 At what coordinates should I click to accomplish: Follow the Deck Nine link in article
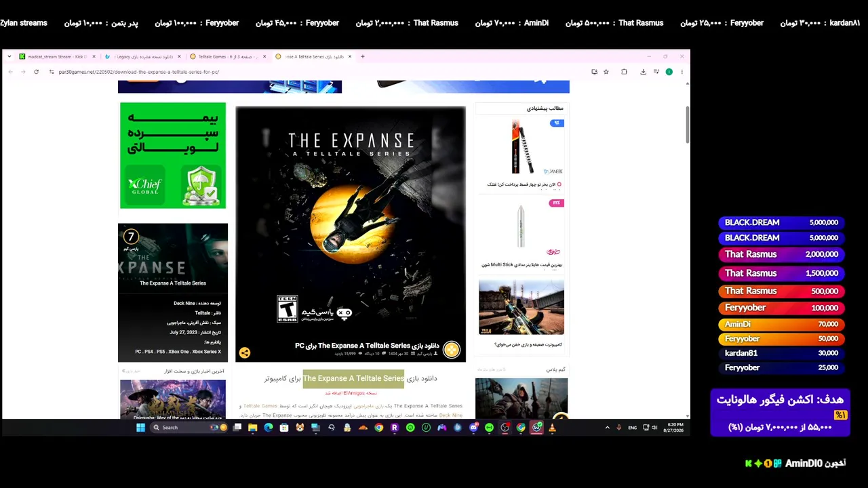[451, 415]
